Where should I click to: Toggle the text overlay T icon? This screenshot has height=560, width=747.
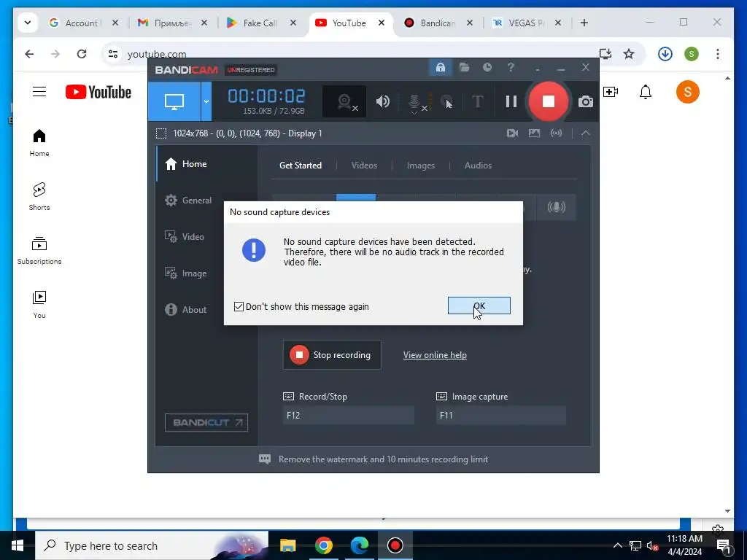click(477, 101)
